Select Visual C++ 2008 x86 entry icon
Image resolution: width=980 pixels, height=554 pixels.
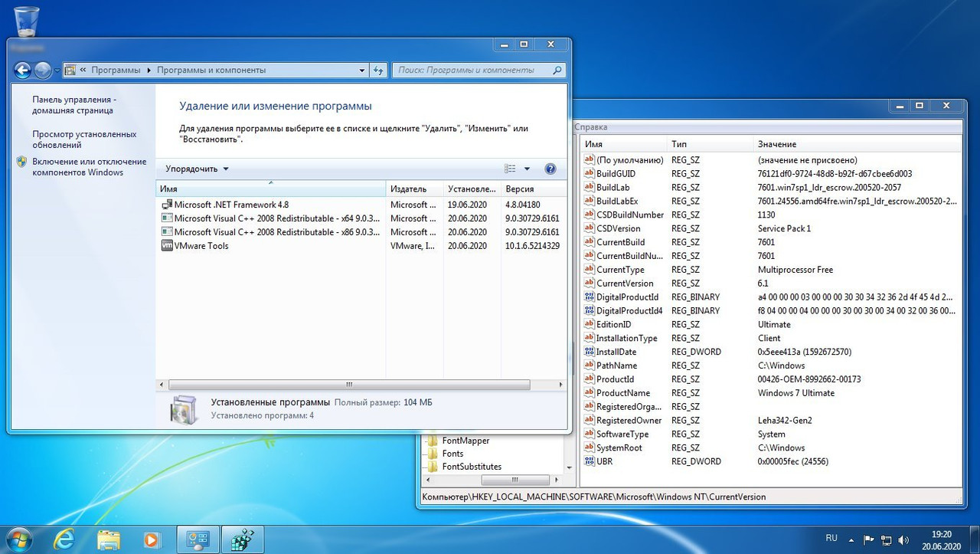[x=168, y=232]
